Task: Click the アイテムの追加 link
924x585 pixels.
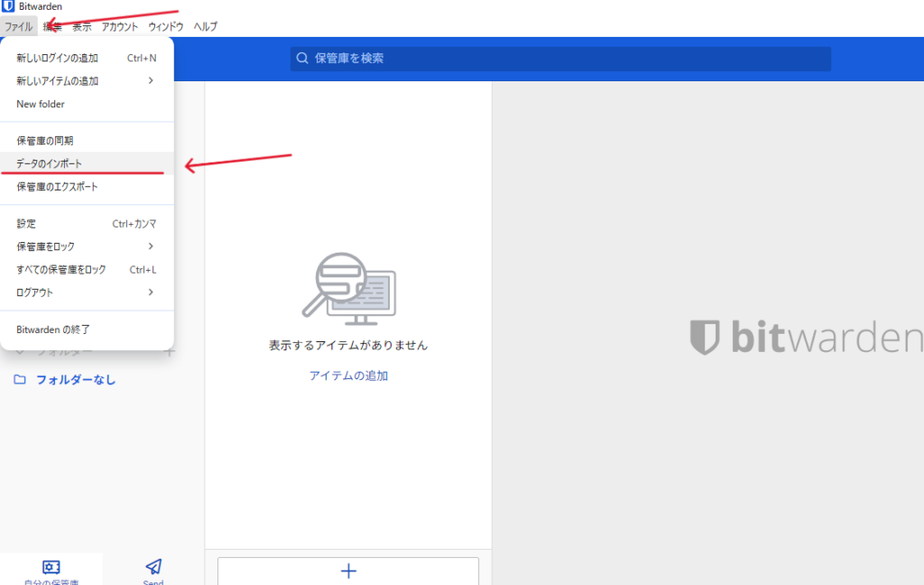Action: [348, 376]
